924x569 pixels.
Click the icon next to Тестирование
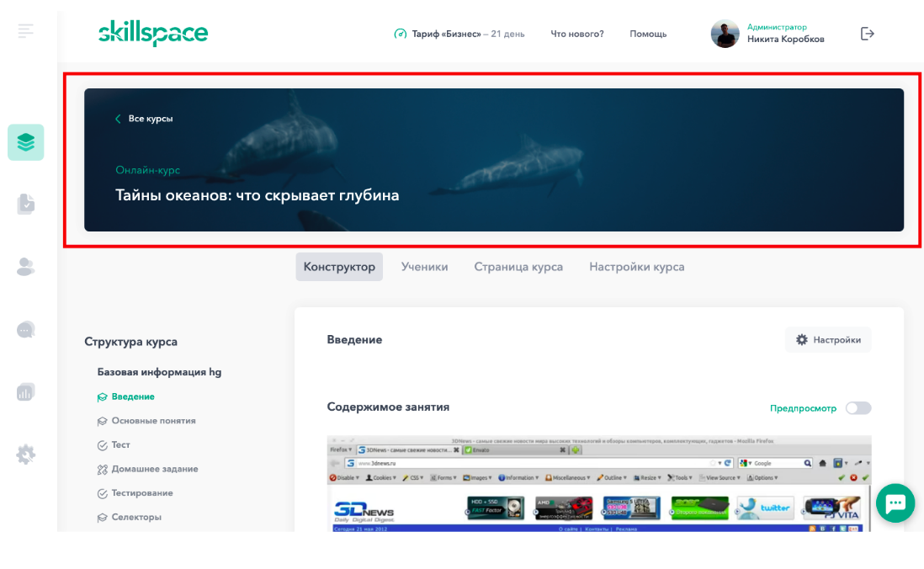pos(102,493)
